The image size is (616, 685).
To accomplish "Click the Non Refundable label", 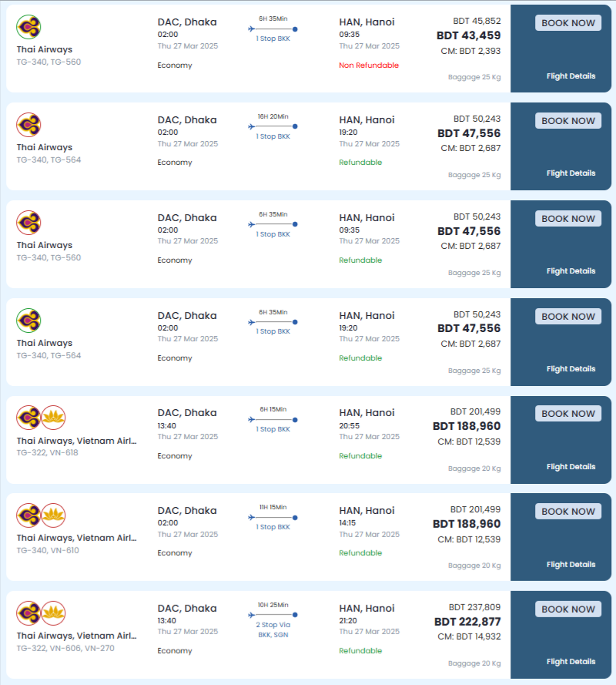I will pyautogui.click(x=369, y=65).
